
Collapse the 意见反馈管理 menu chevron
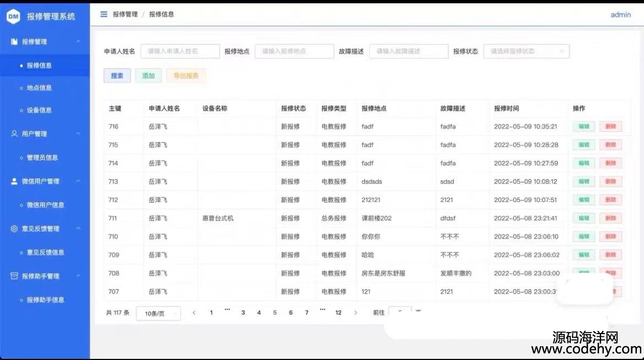[x=78, y=228]
